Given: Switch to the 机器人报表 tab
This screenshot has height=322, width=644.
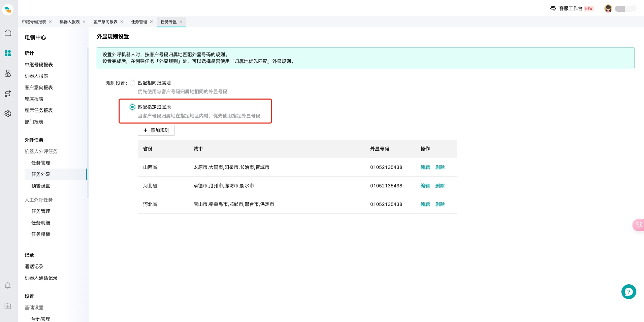Looking at the screenshot, I should pos(70,22).
